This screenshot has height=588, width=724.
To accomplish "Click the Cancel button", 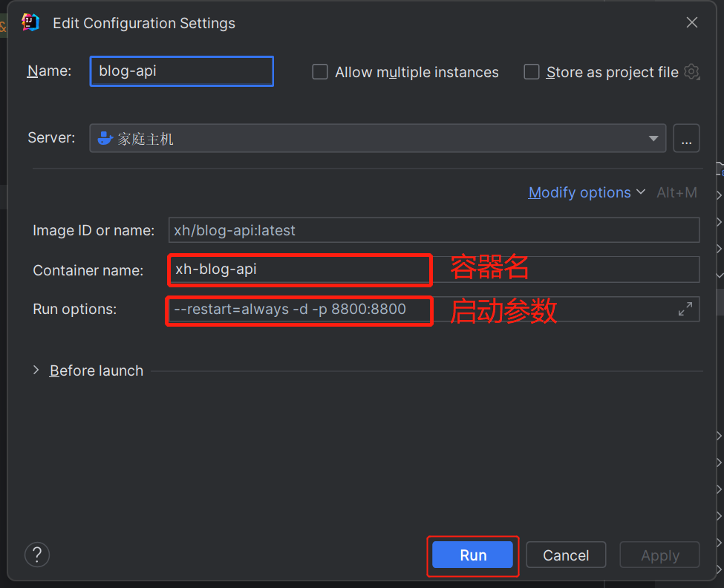I will tap(566, 555).
